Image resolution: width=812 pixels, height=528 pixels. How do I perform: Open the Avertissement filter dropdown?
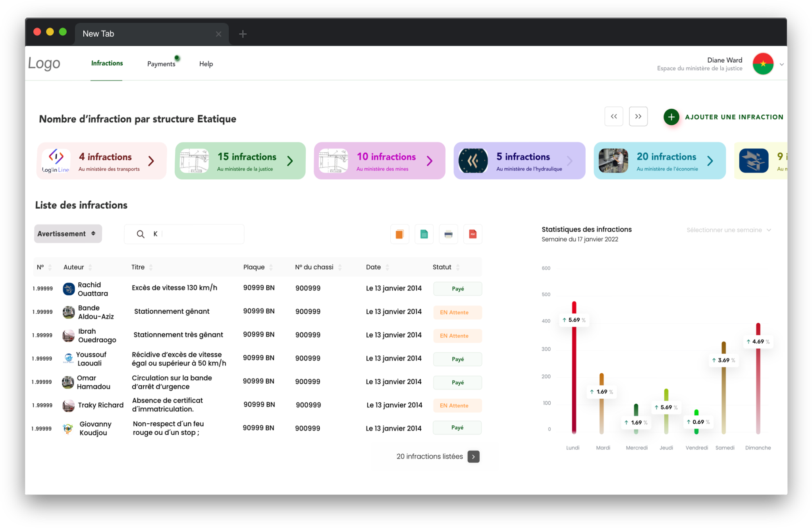[x=68, y=234]
